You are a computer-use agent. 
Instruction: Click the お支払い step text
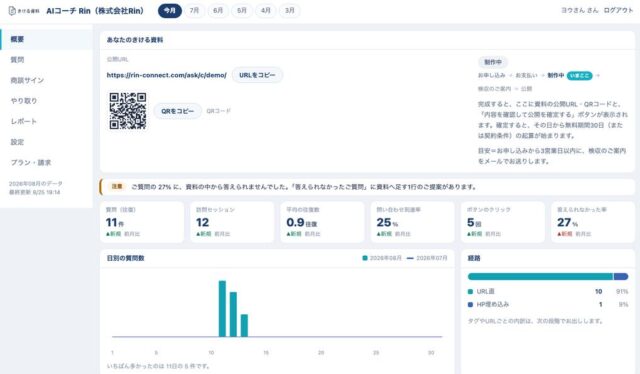click(x=527, y=76)
